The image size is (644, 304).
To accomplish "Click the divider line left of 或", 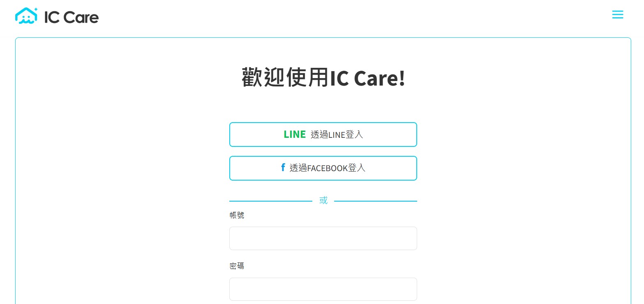I will click(x=271, y=201).
